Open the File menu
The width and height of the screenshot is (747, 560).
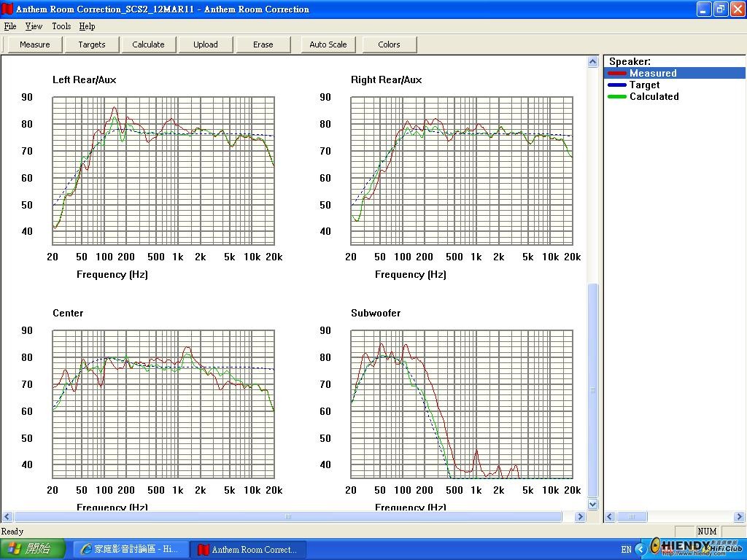point(10,26)
